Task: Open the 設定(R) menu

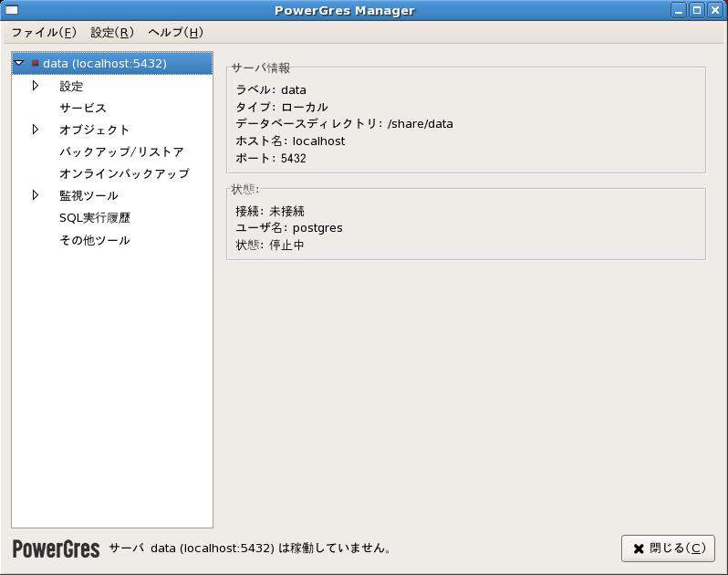Action: [112, 32]
